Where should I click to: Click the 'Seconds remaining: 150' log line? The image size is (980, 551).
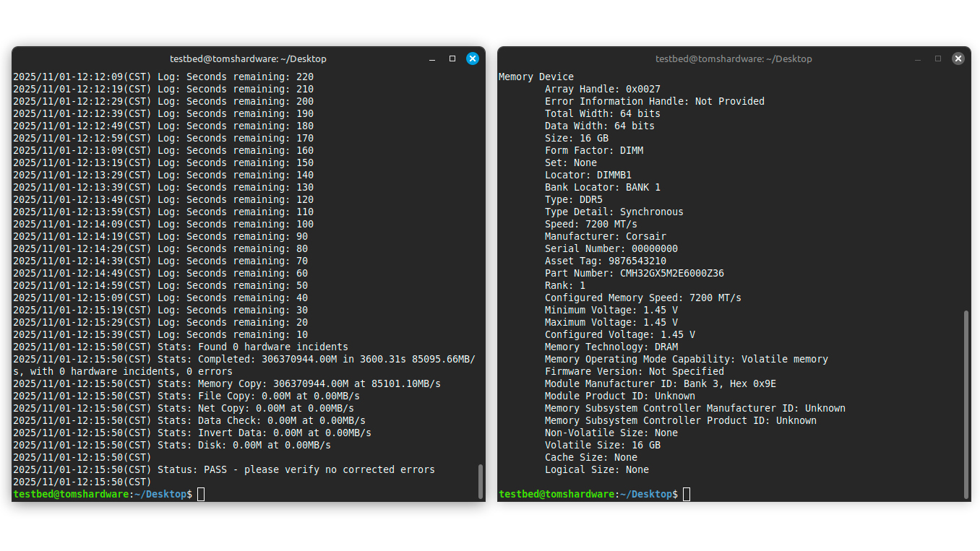coord(163,162)
